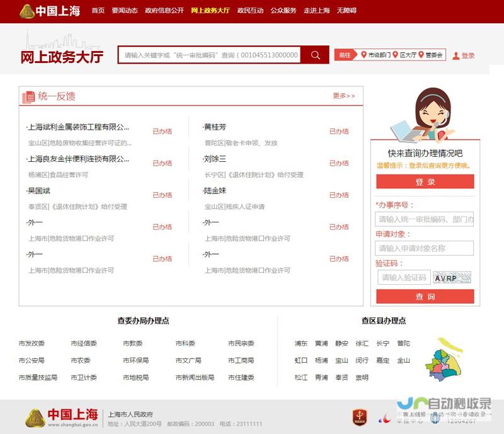
Task: Open the 市住建委 office link
Action: click(x=241, y=377)
